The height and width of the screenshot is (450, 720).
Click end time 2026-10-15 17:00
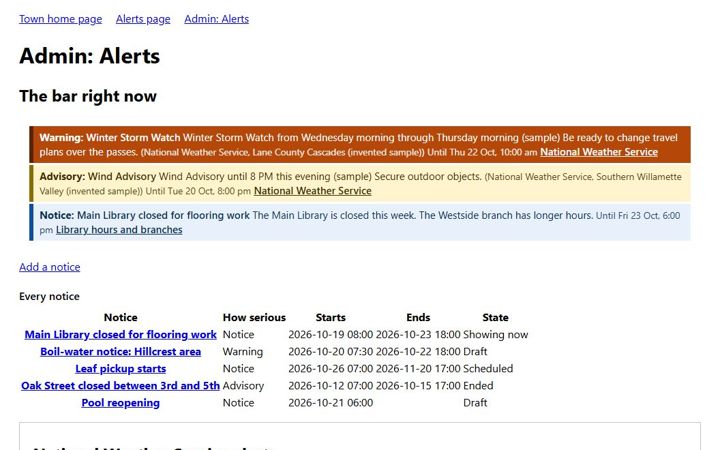click(418, 386)
